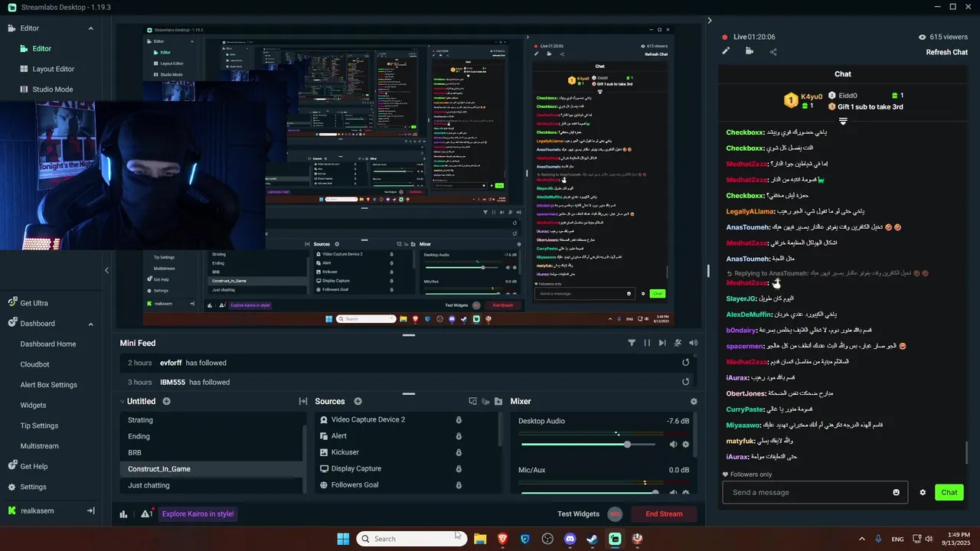Screen dimensions: 980x551
Task: Open the emoji picker in chat
Action: (897, 492)
